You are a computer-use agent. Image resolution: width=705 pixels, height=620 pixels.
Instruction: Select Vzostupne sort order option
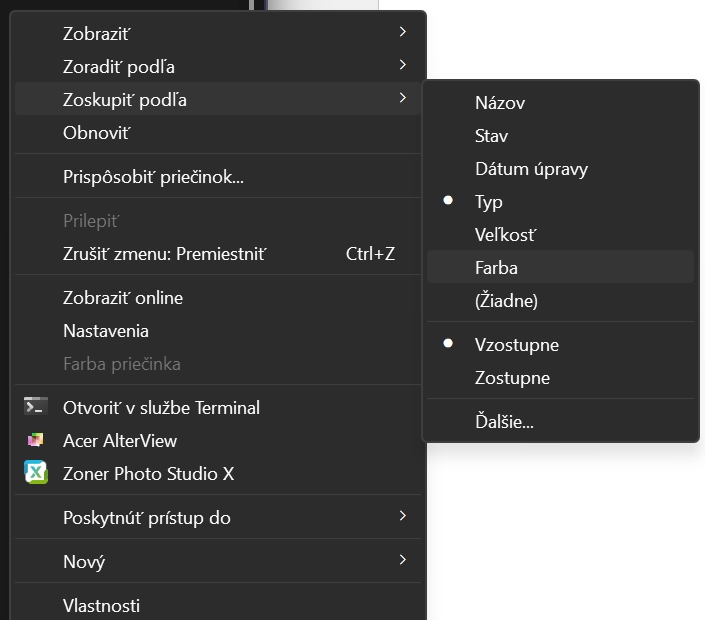(x=516, y=345)
